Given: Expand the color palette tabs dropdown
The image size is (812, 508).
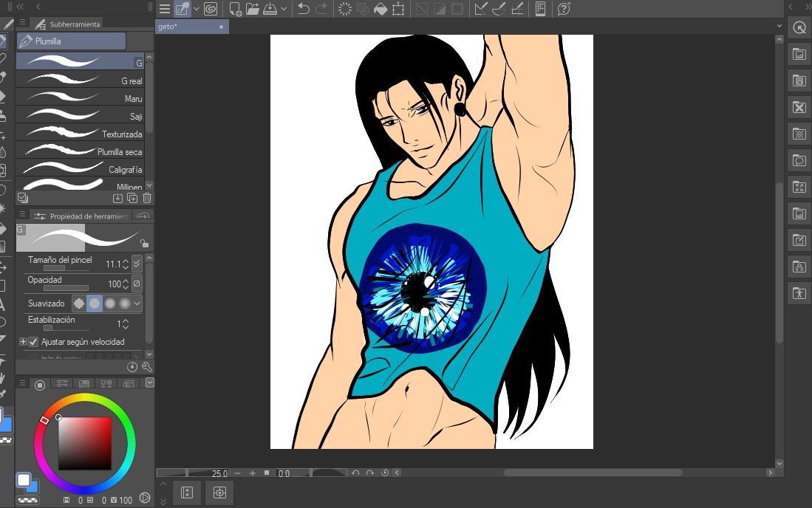Looking at the screenshot, I should pos(150,382).
